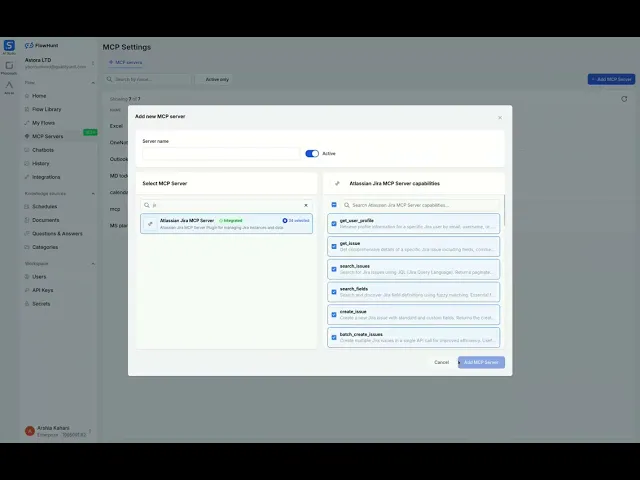Toggle the Active switch in the dialog
The image size is (640, 480).
pyautogui.click(x=312, y=153)
